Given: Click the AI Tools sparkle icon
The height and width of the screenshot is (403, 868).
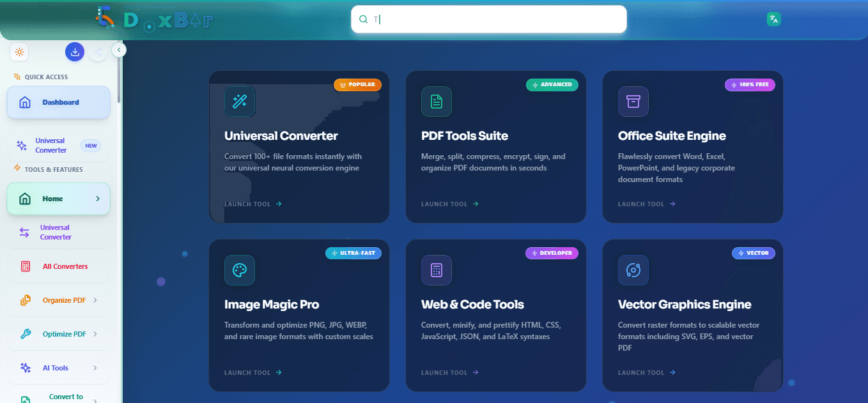Looking at the screenshot, I should click(26, 368).
